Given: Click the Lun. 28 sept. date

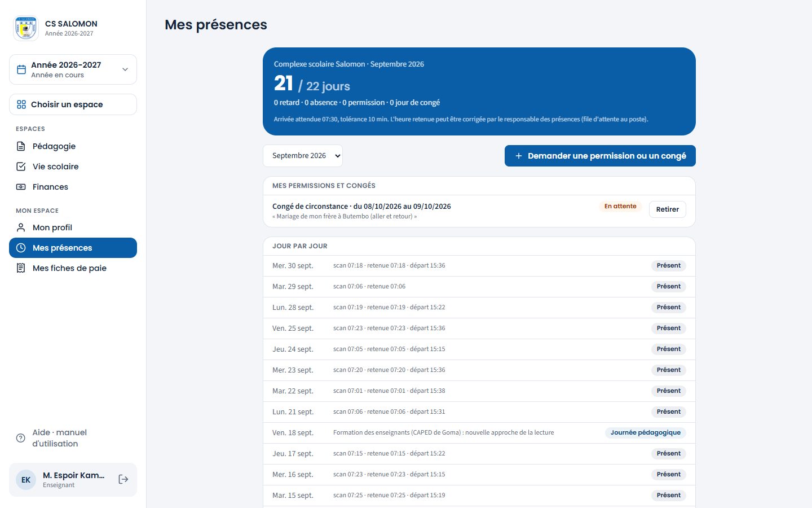Looking at the screenshot, I should [x=293, y=308].
